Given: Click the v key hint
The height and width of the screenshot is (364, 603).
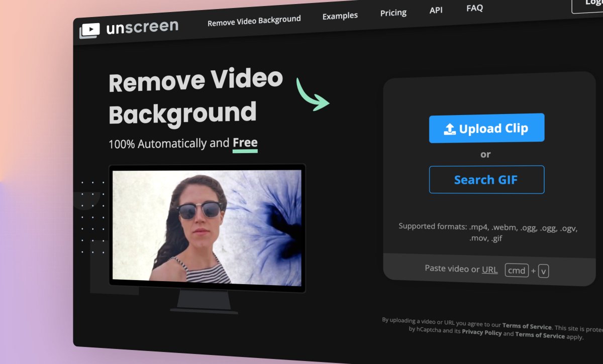Looking at the screenshot, I should point(543,272).
